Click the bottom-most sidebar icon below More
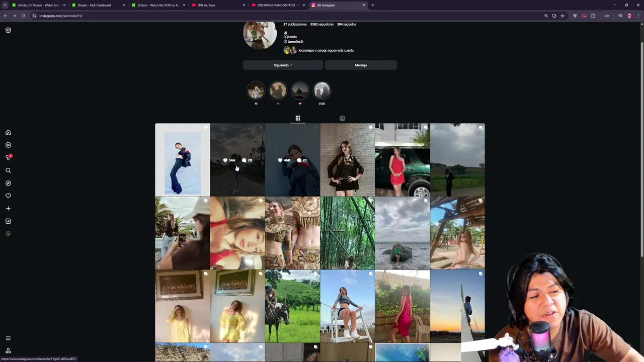The height and width of the screenshot is (362, 644). (x=8, y=351)
